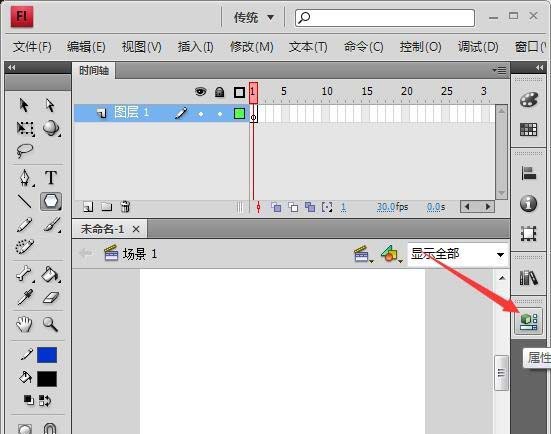This screenshot has height=434, width=551.
Task: Swap stroke and fill colors icon
Action: (45, 401)
